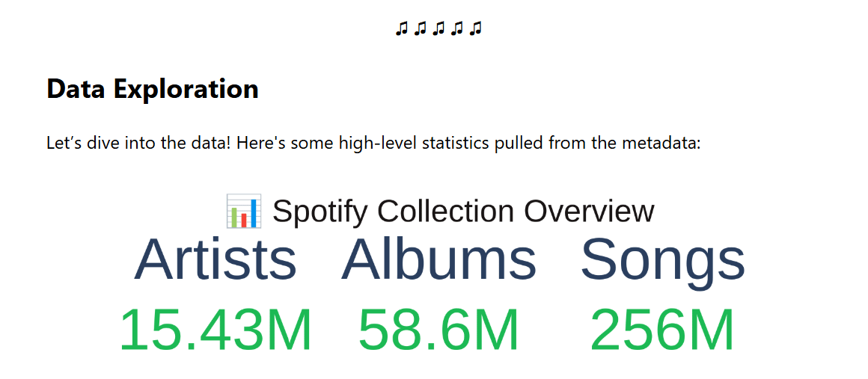This screenshot has height=379, width=868.
Task: Click the middle music note icon
Action: point(439,28)
